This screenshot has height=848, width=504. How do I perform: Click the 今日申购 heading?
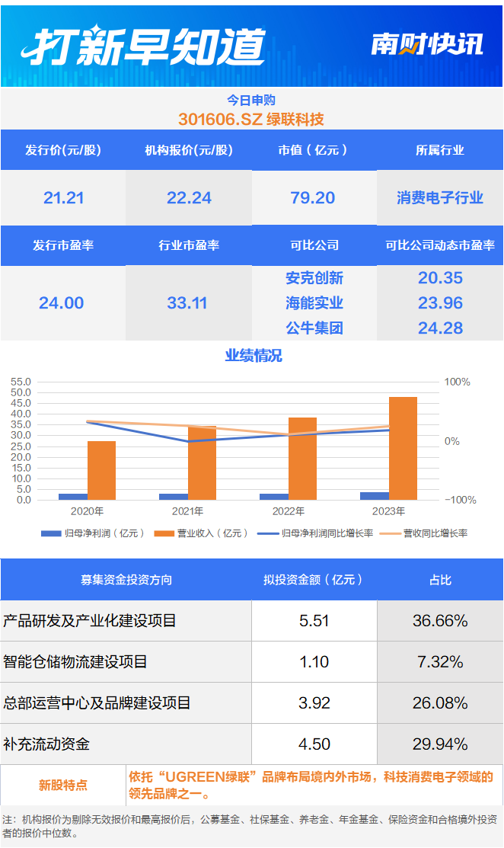coord(251,100)
